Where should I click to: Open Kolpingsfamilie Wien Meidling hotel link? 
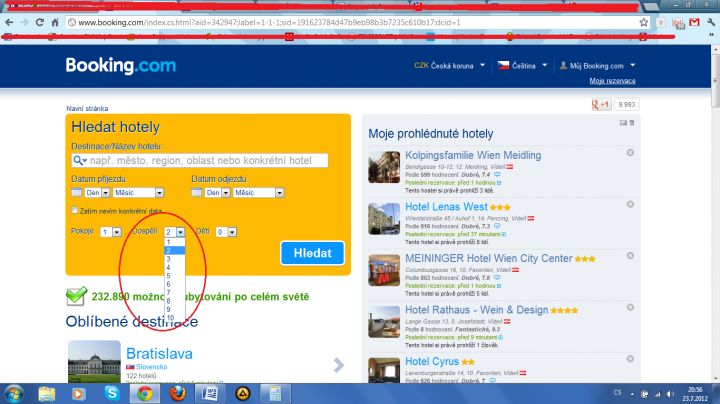coord(473,155)
